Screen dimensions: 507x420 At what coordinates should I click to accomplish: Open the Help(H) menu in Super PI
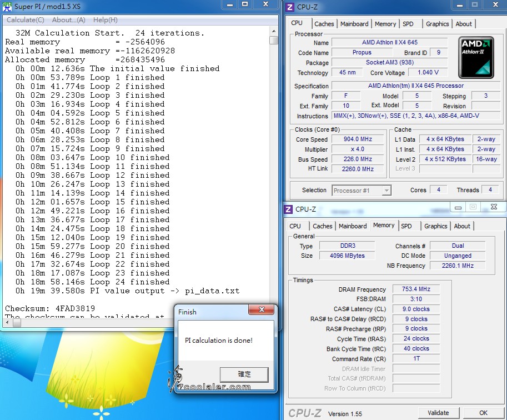pyautogui.click(x=106, y=20)
